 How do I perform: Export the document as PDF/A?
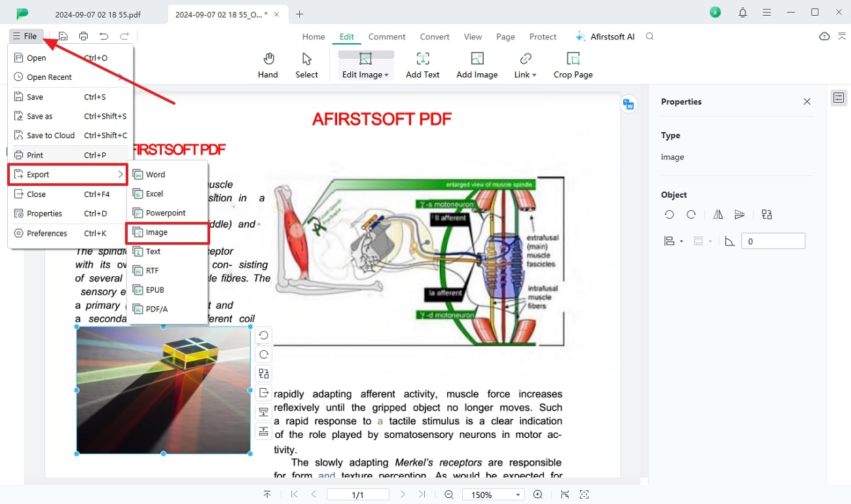pos(167,309)
